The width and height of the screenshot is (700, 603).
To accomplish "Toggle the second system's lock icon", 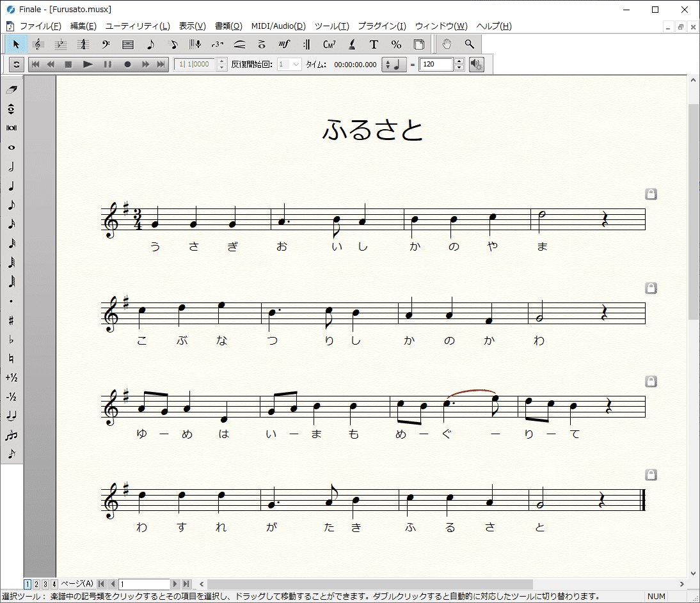I will [x=651, y=288].
